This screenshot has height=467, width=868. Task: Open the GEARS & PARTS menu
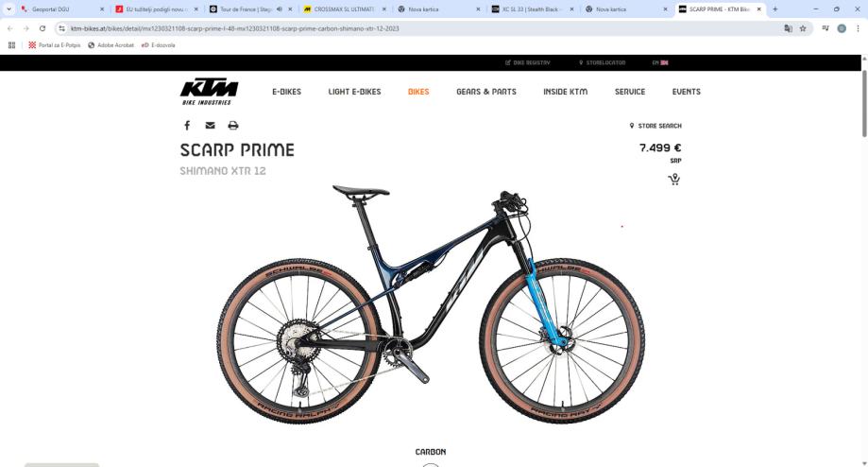(x=486, y=92)
